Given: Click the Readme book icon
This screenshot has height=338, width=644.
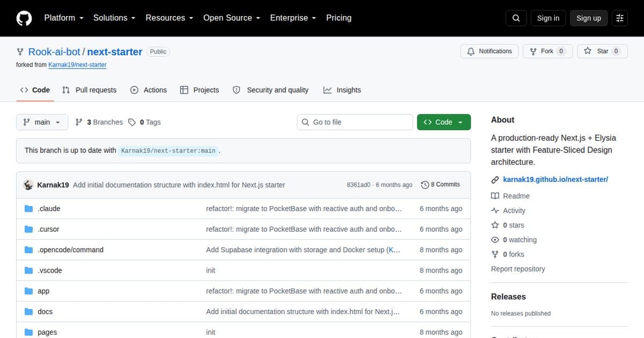Looking at the screenshot, I should pos(495,196).
